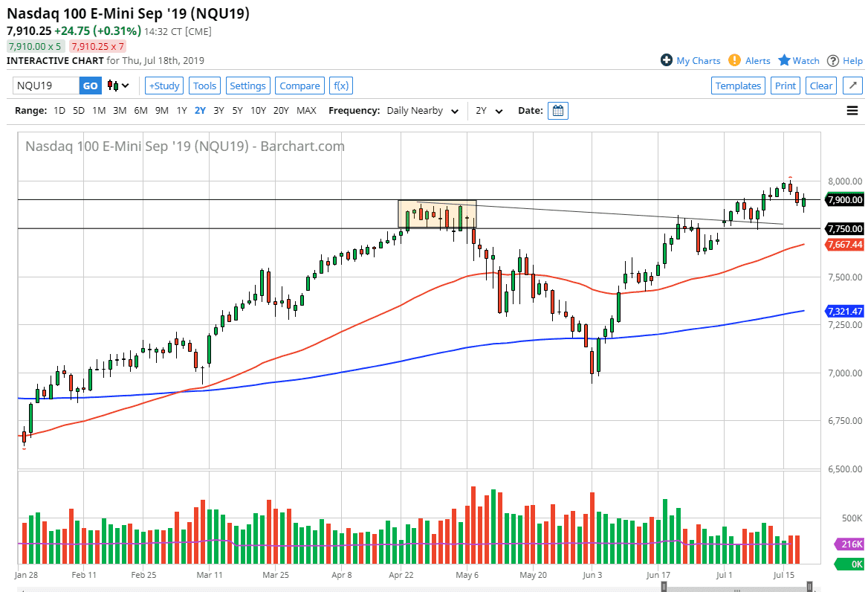The height and width of the screenshot is (592, 868).
Task: Select the highlighted rectangle annotation on chart
Action: (437, 214)
